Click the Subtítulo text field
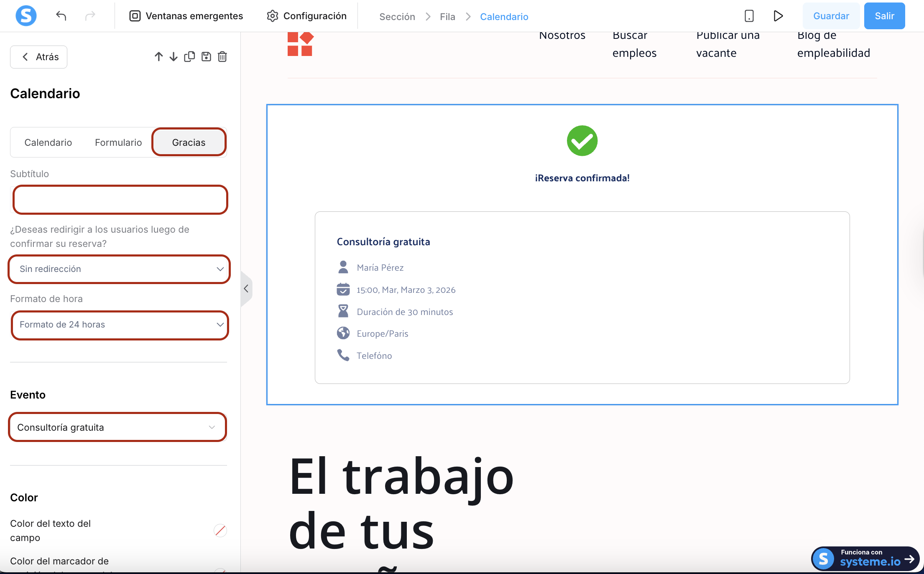This screenshot has width=924, height=574. pyautogui.click(x=120, y=200)
